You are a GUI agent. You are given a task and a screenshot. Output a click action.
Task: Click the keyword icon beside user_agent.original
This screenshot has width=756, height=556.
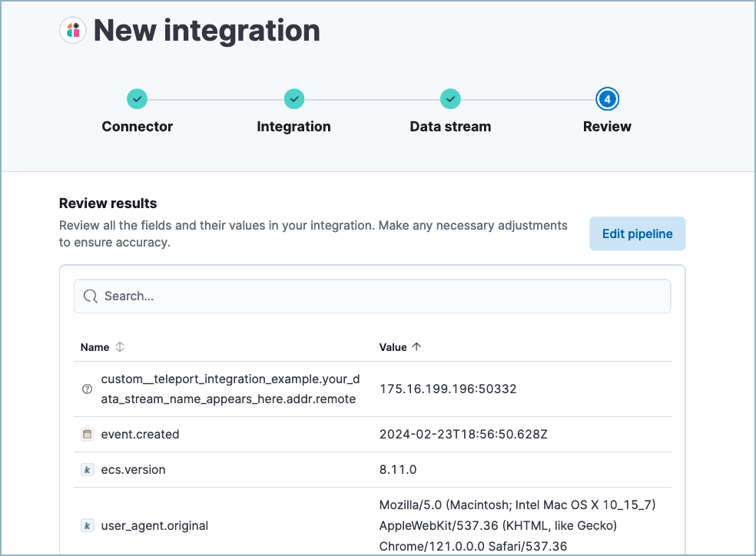tap(87, 525)
